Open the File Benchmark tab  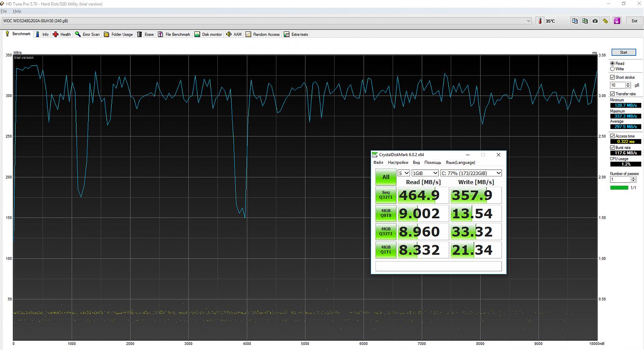pos(174,34)
